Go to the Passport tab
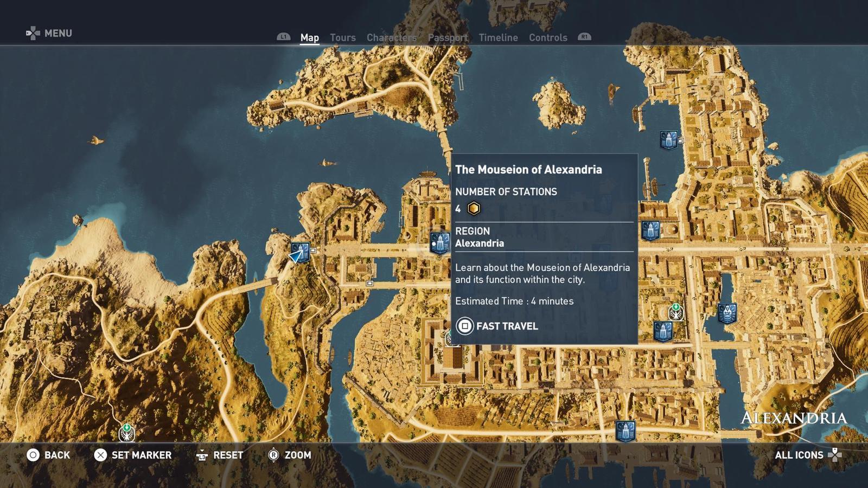The width and height of the screenshot is (868, 488). pyautogui.click(x=447, y=37)
